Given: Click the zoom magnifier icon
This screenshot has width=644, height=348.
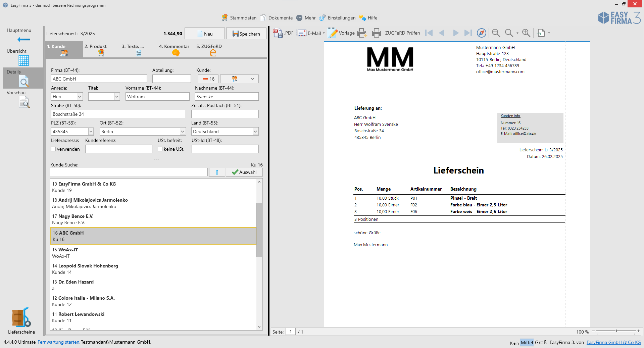Looking at the screenshot, I should pos(509,33).
